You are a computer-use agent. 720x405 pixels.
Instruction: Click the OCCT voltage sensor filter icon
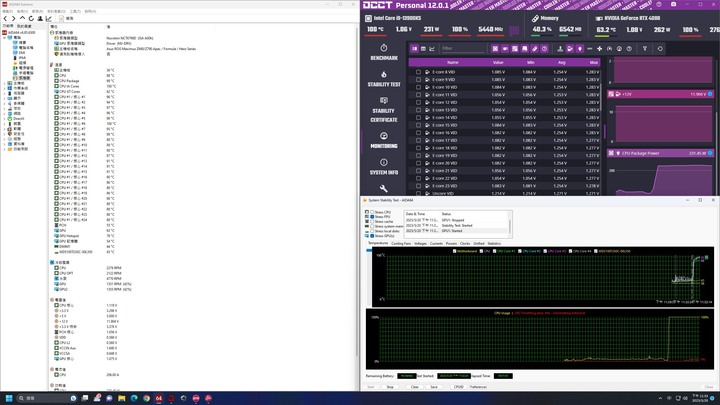(x=570, y=49)
